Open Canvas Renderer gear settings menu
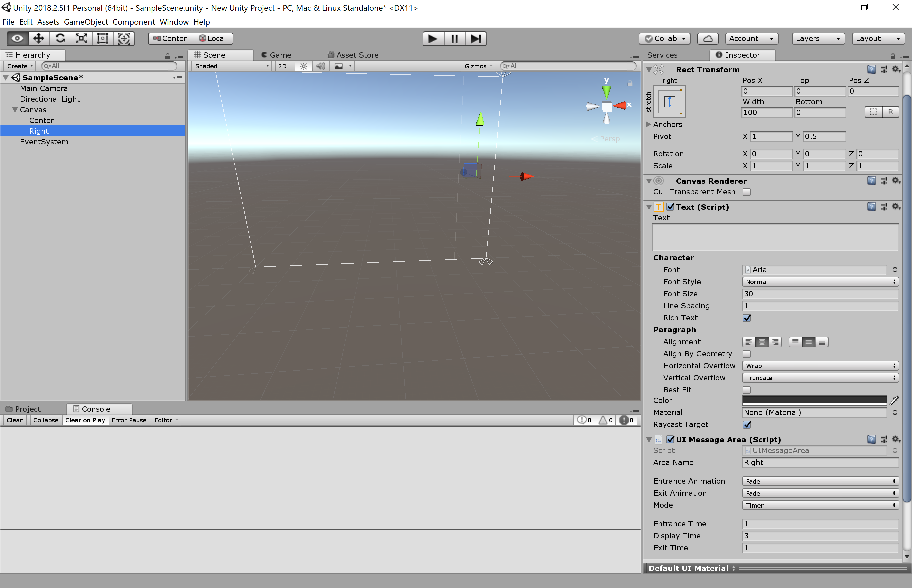 [x=896, y=181]
